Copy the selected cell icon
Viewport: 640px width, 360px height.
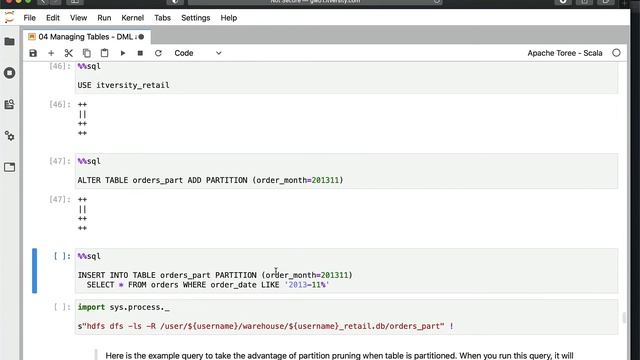click(87, 53)
